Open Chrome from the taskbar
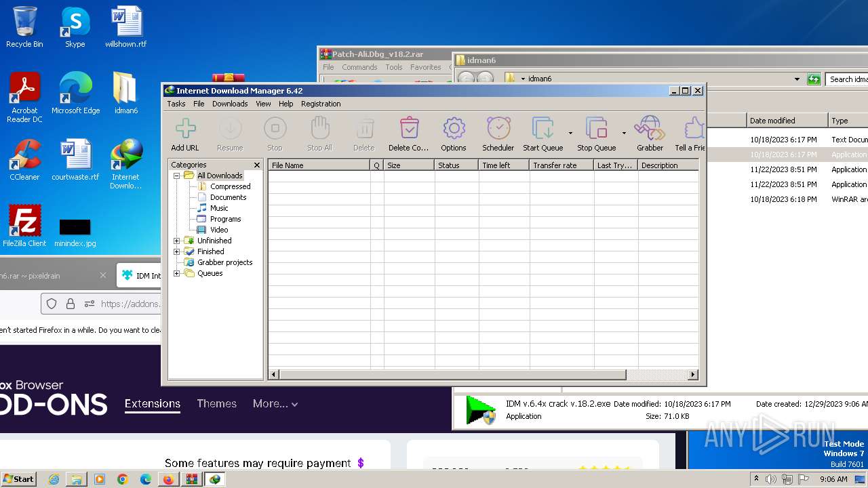The width and height of the screenshot is (868, 488). click(x=122, y=479)
